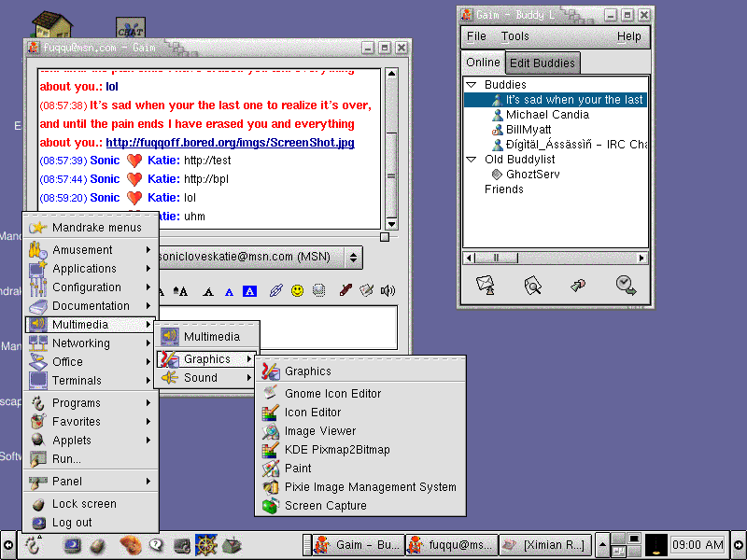The width and height of the screenshot is (747, 560).
Task: Switch to the Edit Buddies tab
Action: tap(543, 63)
